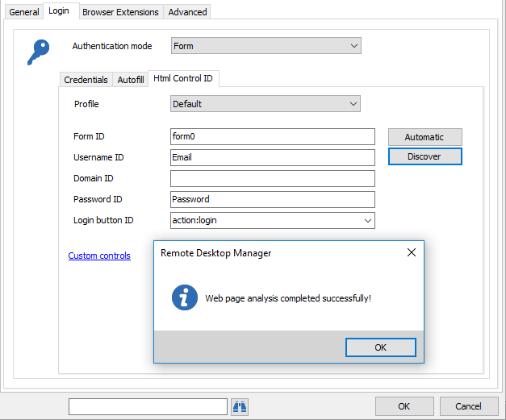The image size is (506, 420).
Task: Close the Remote Desktop Manager message dialog
Action: point(412,252)
